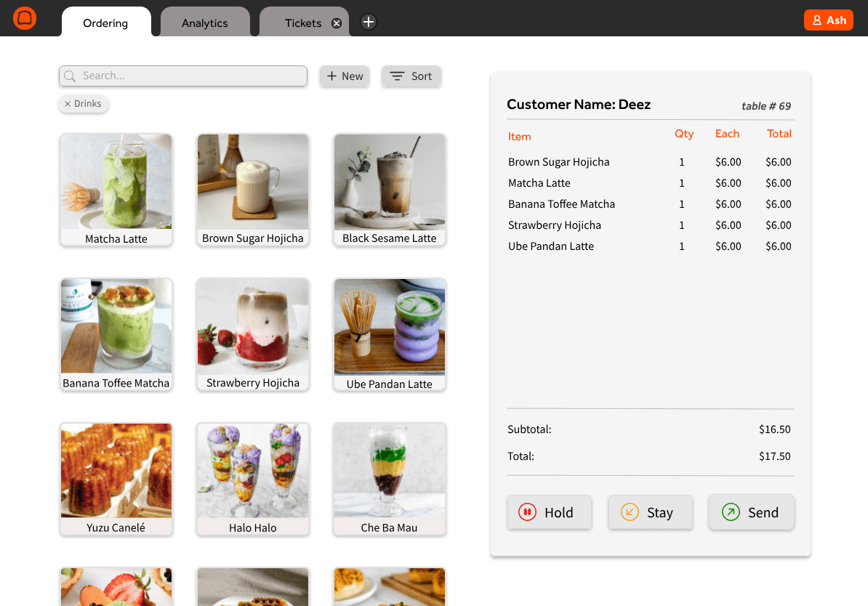Create a new item with the New button
868x606 pixels.
[345, 76]
